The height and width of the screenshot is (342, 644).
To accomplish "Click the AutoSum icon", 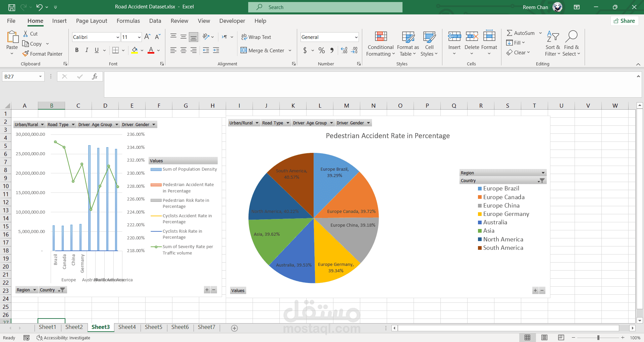I will coord(510,33).
